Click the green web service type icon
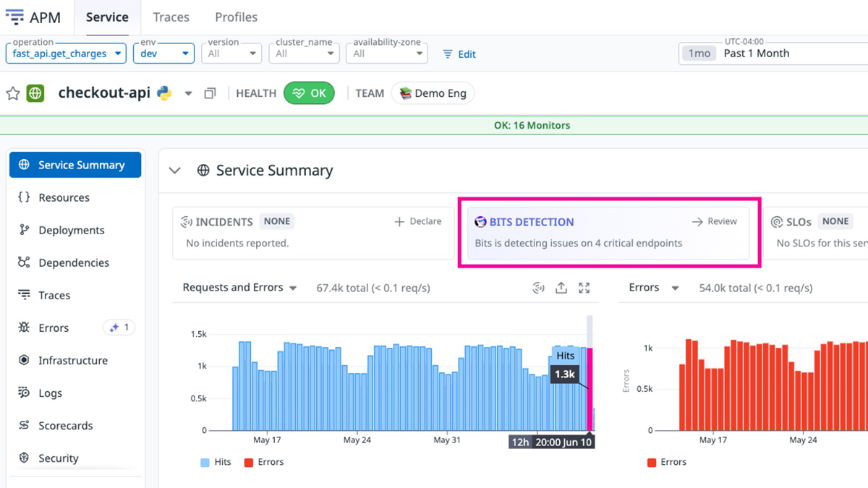 [x=35, y=93]
